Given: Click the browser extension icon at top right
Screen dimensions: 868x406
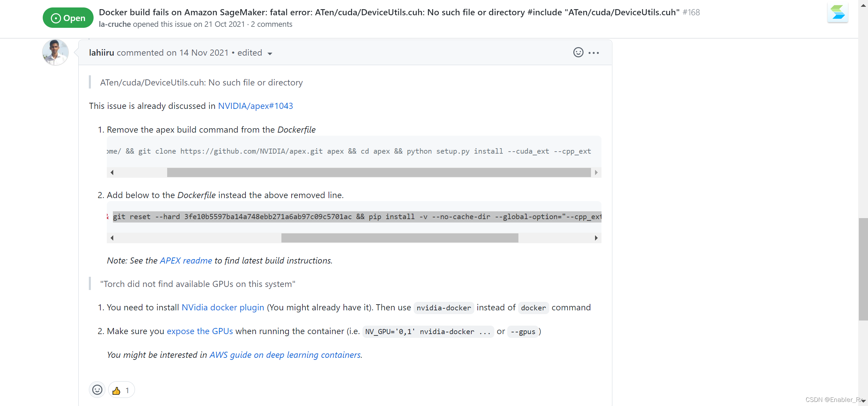Looking at the screenshot, I should [838, 13].
